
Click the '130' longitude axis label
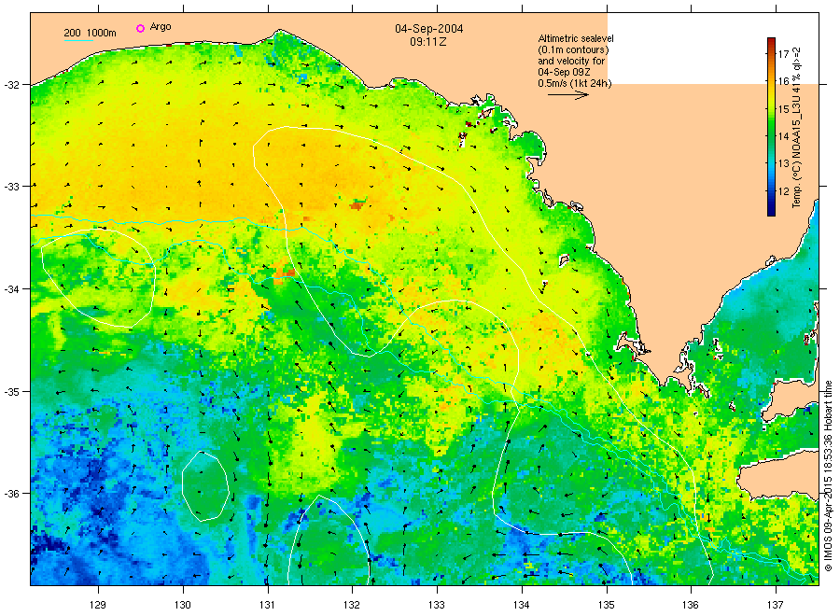pos(183,606)
